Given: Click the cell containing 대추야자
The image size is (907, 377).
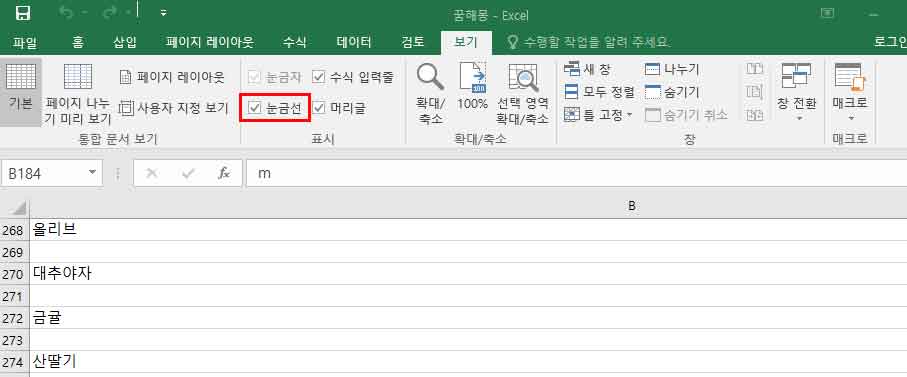Looking at the screenshot, I should (x=468, y=274).
